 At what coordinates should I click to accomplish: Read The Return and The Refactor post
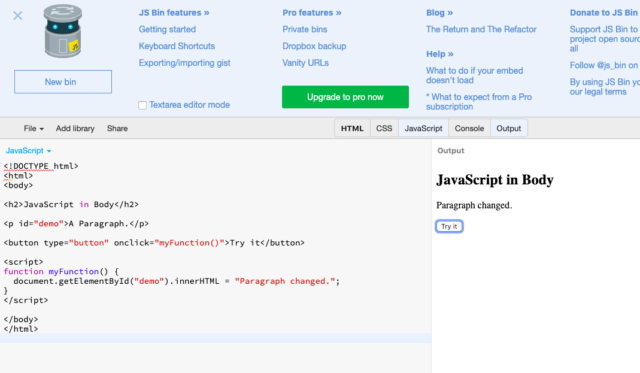pos(481,29)
